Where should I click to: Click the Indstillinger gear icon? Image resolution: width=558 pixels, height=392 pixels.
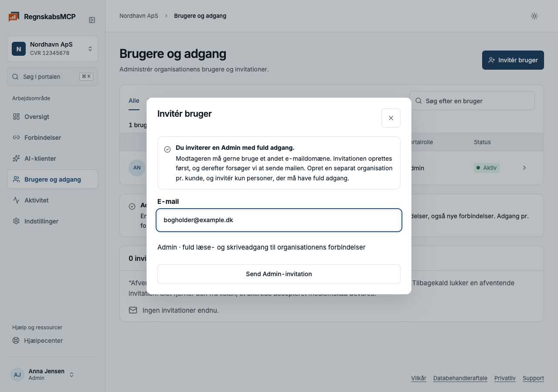pos(16,221)
